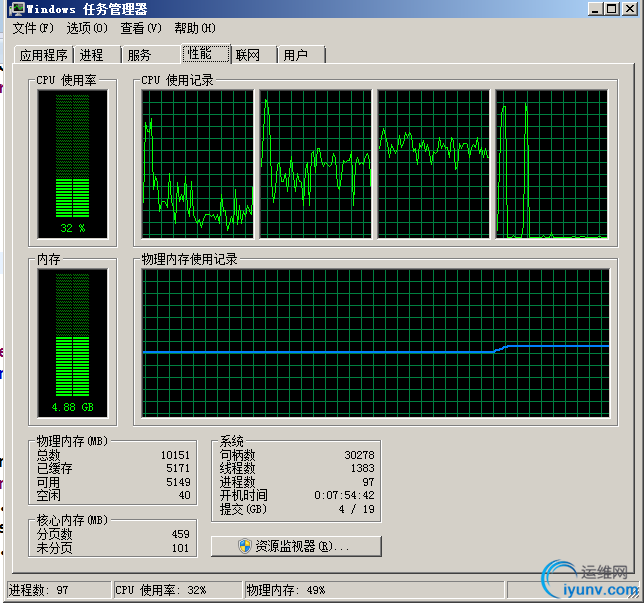Click the 提交(GB) value 4 / 19
The image size is (644, 606).
(x=356, y=509)
